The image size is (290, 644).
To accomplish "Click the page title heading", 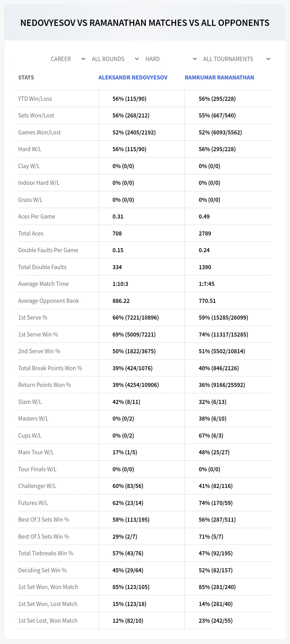I will pos(145,23).
